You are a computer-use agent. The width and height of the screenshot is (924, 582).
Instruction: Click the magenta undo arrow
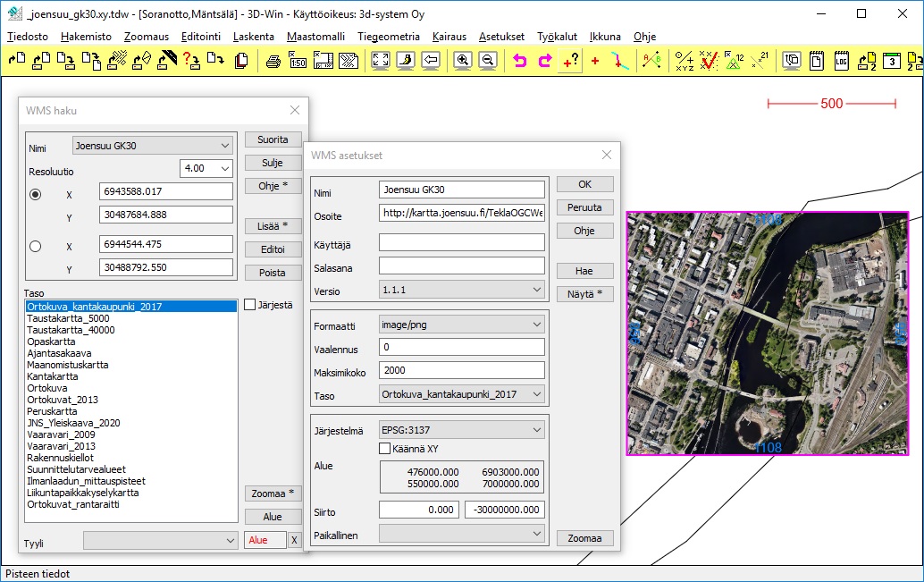pos(520,60)
